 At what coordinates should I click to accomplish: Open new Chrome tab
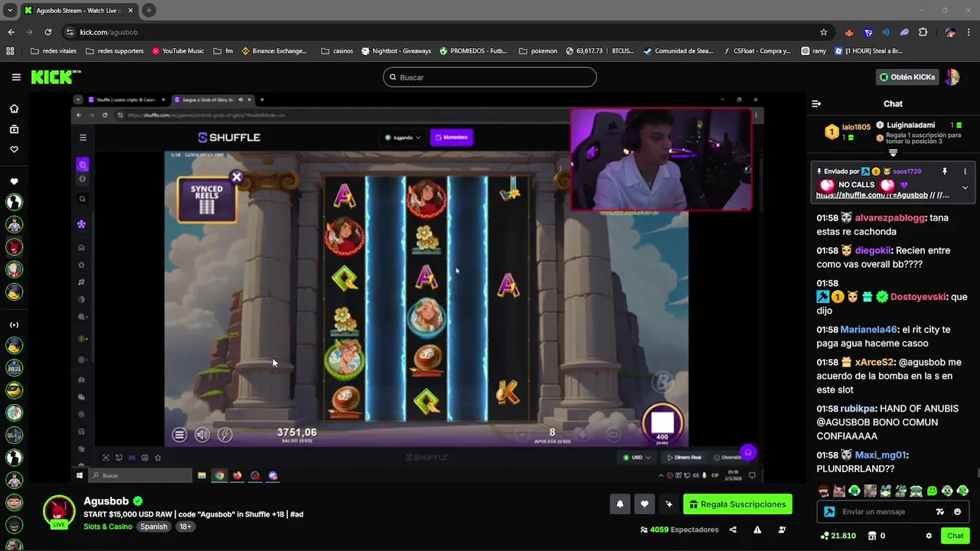click(x=149, y=11)
